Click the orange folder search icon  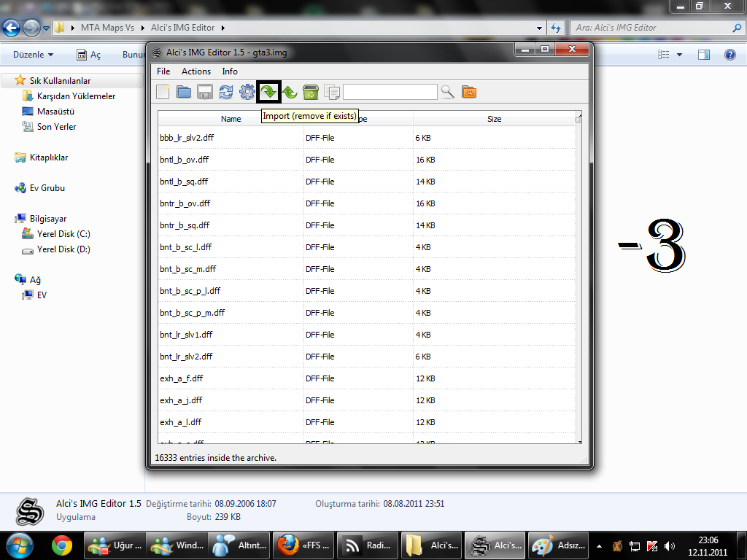[469, 92]
